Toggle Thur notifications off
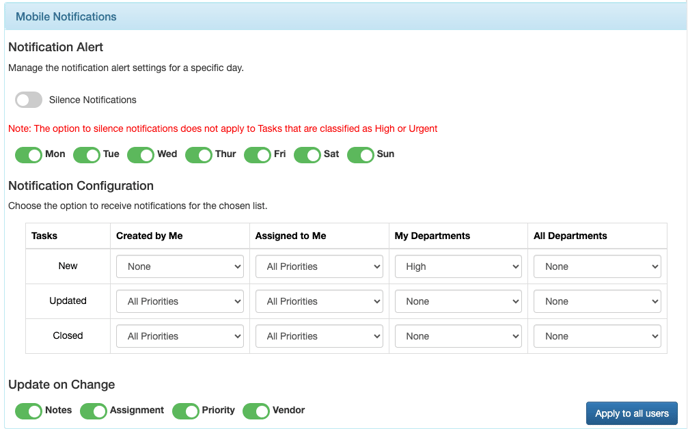The width and height of the screenshot is (688, 429). [x=199, y=154]
